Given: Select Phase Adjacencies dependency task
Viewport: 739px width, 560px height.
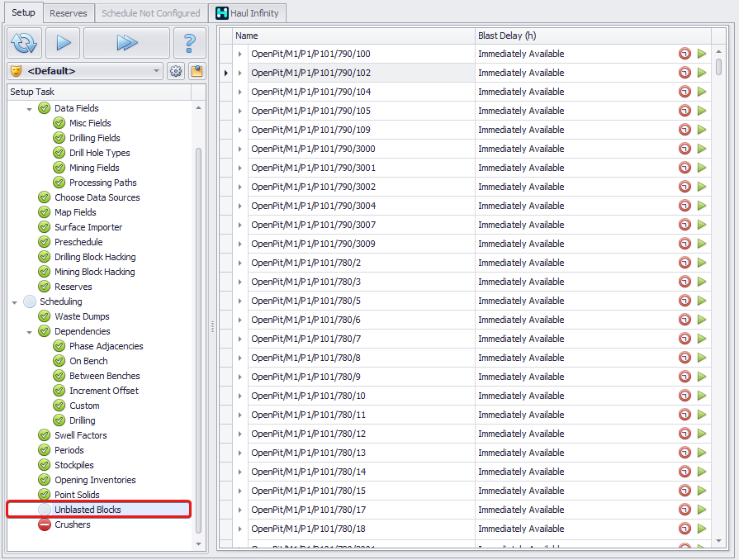Looking at the screenshot, I should click(x=106, y=346).
